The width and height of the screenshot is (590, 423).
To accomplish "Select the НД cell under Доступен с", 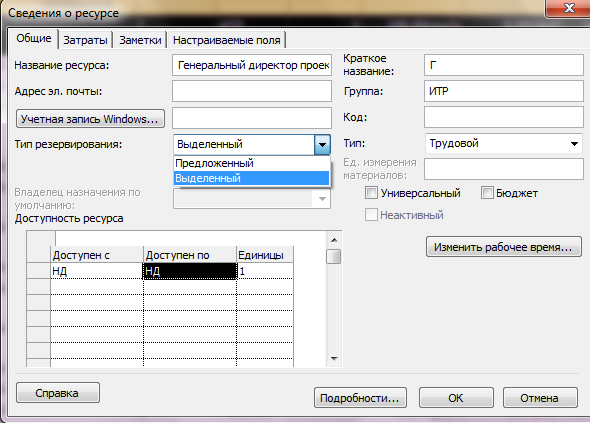I will tap(97, 271).
